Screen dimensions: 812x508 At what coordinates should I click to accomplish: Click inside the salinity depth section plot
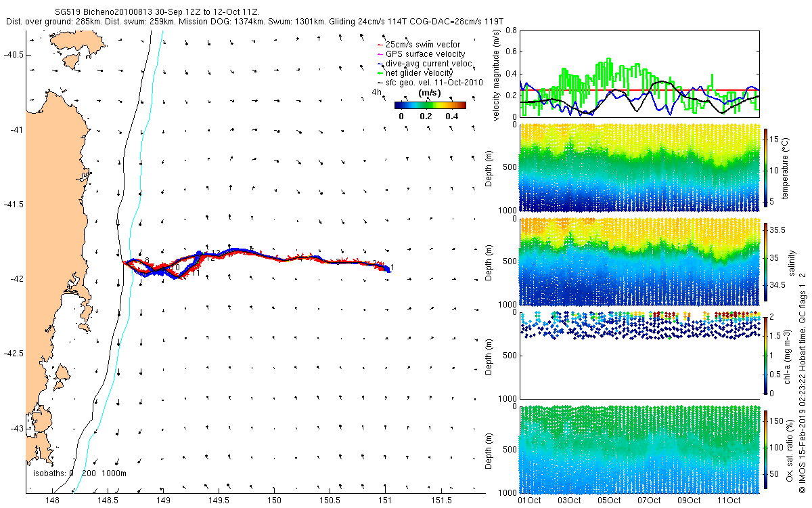(639, 261)
